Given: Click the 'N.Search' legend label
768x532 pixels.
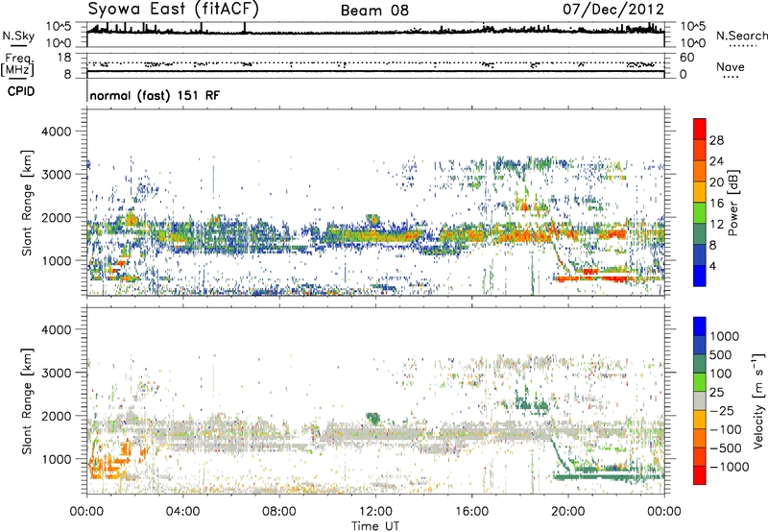Looking at the screenshot, I should [x=741, y=36].
